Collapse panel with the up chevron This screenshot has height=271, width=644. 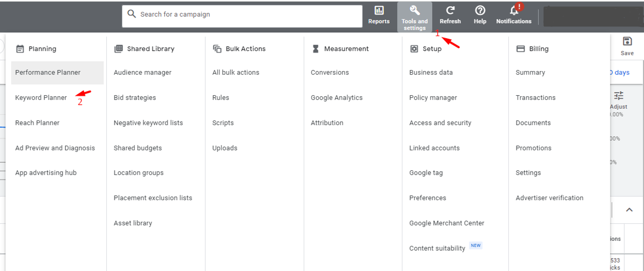[629, 210]
